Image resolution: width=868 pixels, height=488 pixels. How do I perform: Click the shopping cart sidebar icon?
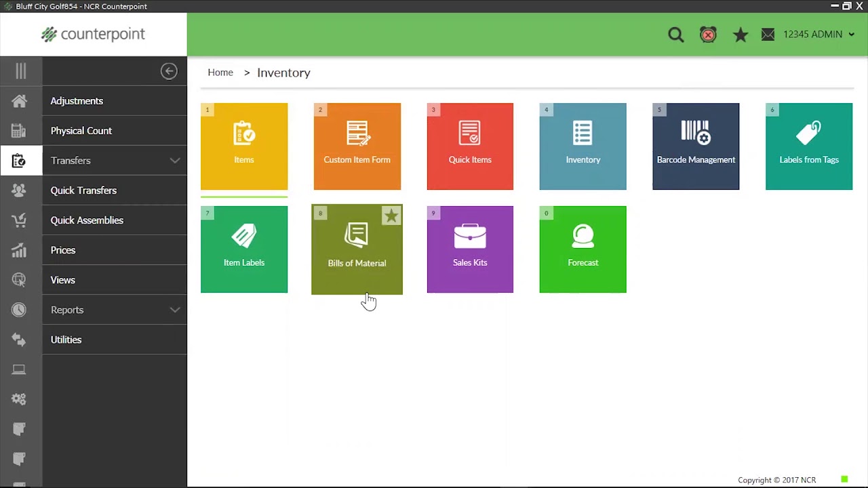pyautogui.click(x=19, y=220)
